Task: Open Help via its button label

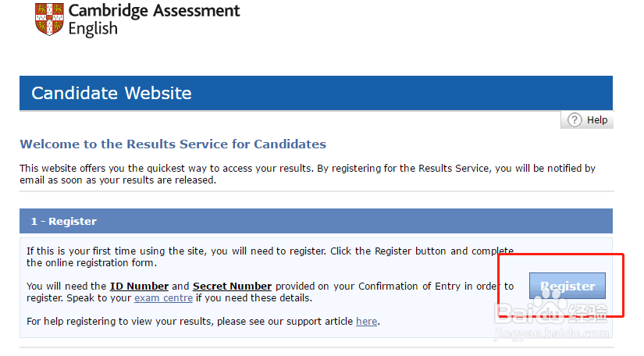Action: point(596,120)
